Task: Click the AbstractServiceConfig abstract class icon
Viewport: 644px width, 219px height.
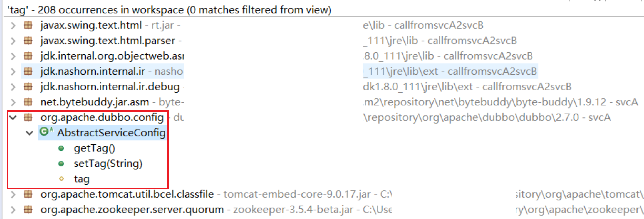Action: 46,131
